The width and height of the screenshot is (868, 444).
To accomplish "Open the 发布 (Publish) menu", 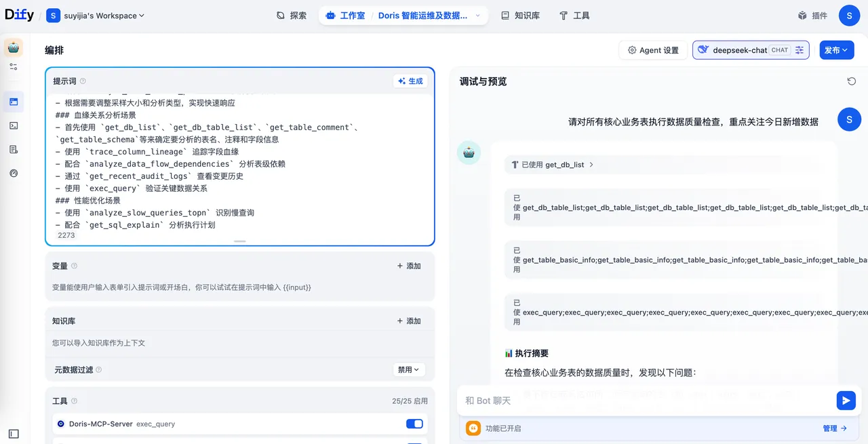I will tap(836, 49).
